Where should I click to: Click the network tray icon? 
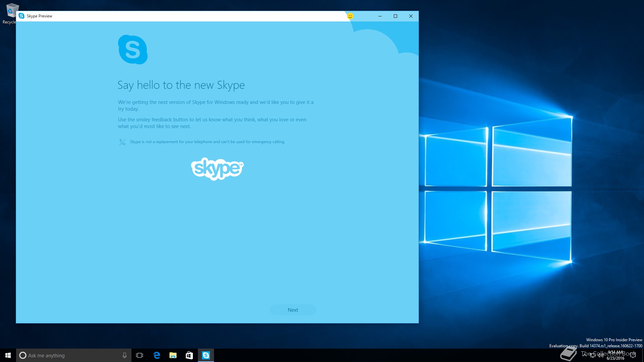click(x=593, y=355)
